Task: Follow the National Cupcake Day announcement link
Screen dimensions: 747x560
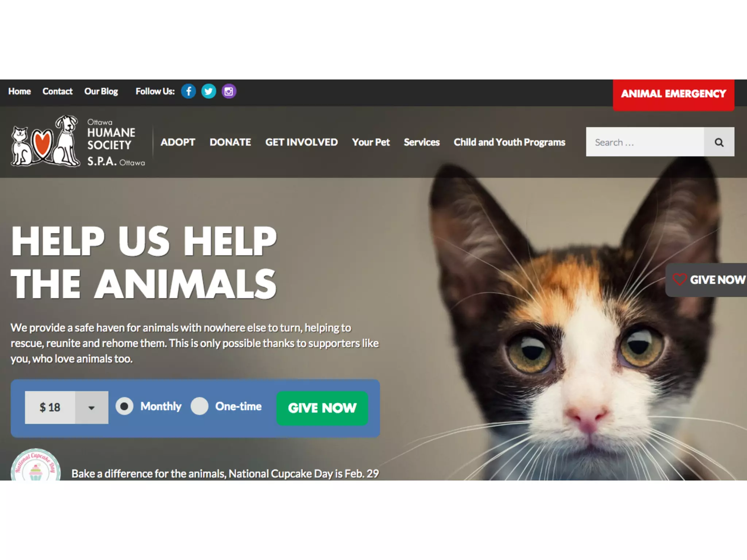Action: [225, 474]
